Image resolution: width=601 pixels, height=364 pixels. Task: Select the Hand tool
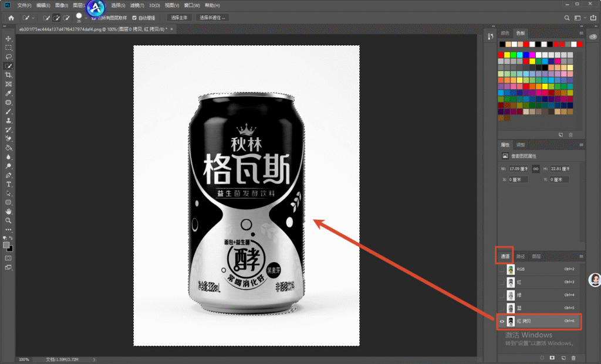tap(8, 212)
